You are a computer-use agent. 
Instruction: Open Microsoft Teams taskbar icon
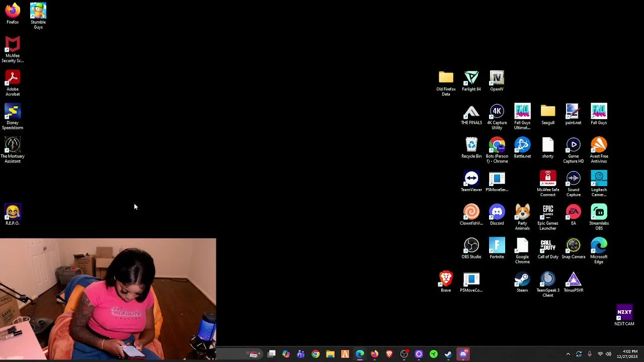point(301,354)
